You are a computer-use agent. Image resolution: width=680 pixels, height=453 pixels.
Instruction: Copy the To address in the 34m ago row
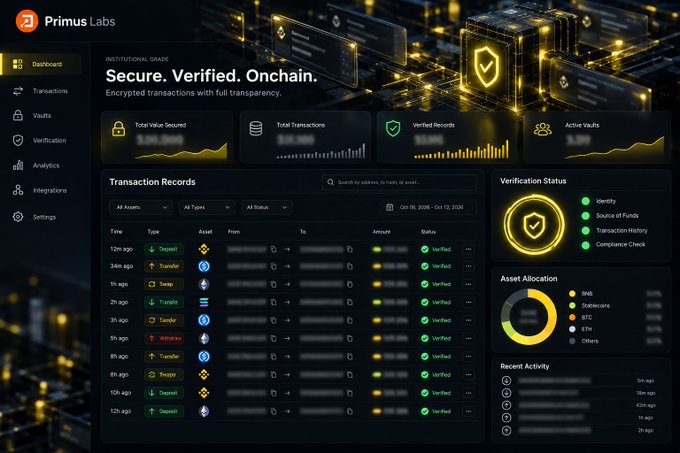(x=350, y=266)
